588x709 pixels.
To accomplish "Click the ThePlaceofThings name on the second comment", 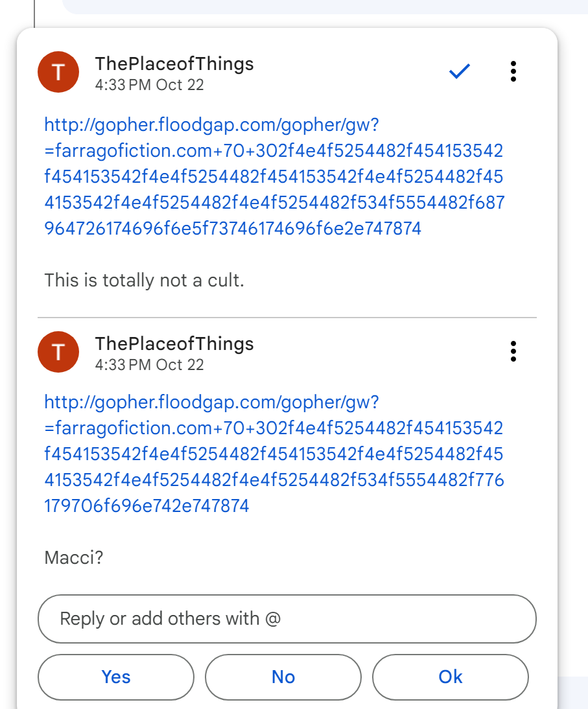I will click(x=174, y=343).
